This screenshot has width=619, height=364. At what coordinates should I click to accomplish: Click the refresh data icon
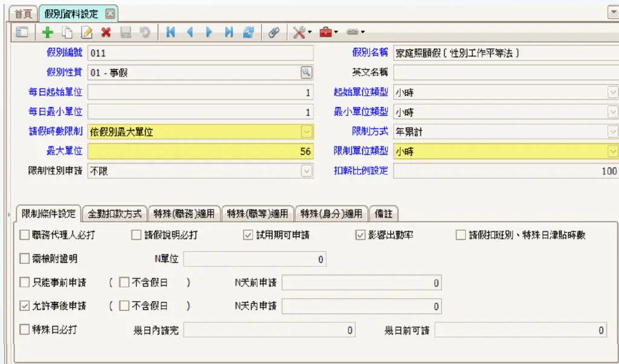click(248, 33)
